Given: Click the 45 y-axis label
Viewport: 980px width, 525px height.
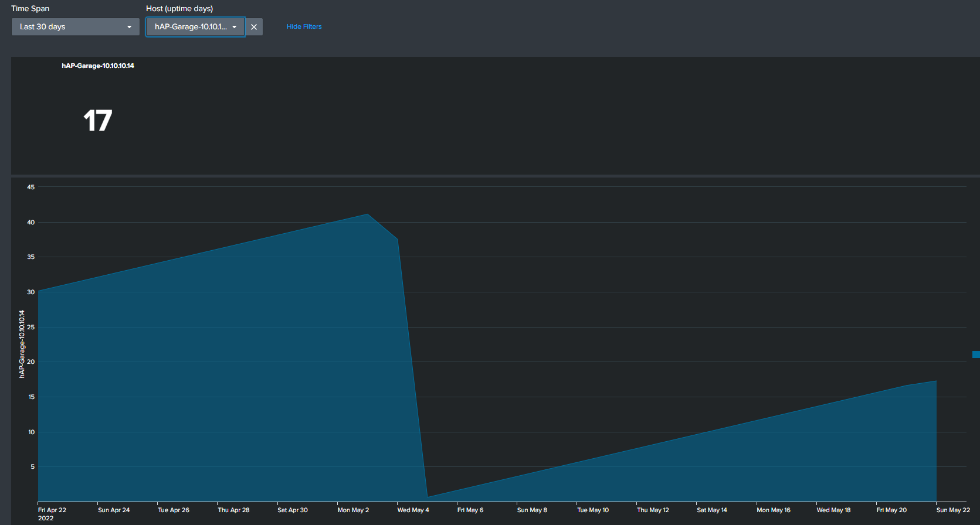Looking at the screenshot, I should pos(31,187).
